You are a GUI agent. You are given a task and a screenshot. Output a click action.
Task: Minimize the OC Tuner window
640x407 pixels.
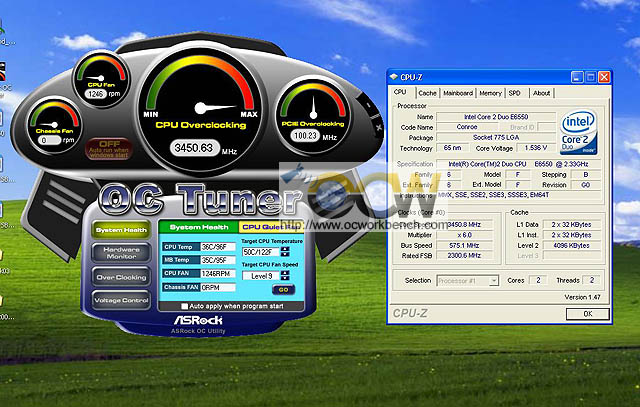click(368, 105)
